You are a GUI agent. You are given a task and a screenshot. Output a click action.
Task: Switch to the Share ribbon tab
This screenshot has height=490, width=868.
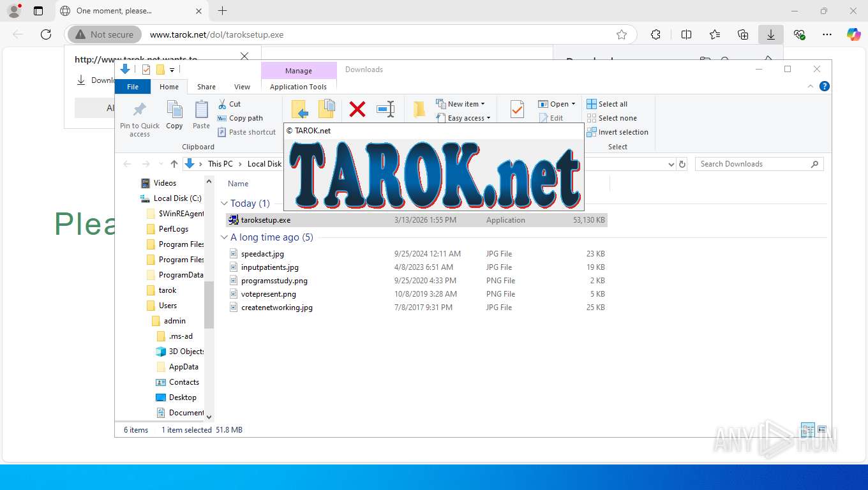click(x=206, y=87)
